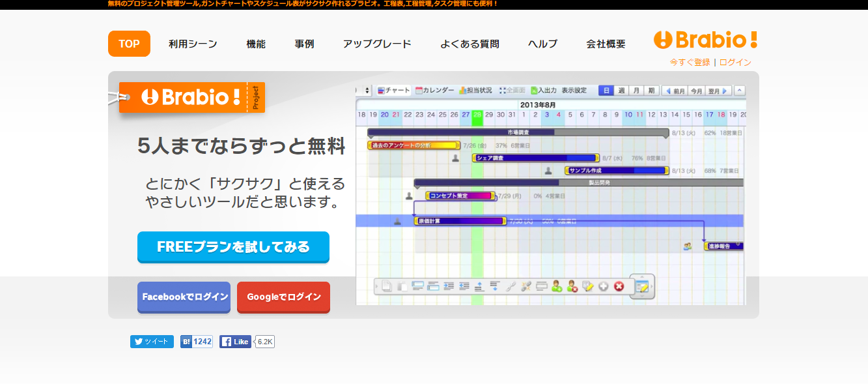Click the 原価計算 task progress bar
The image size is (868, 384).
[x=460, y=221]
